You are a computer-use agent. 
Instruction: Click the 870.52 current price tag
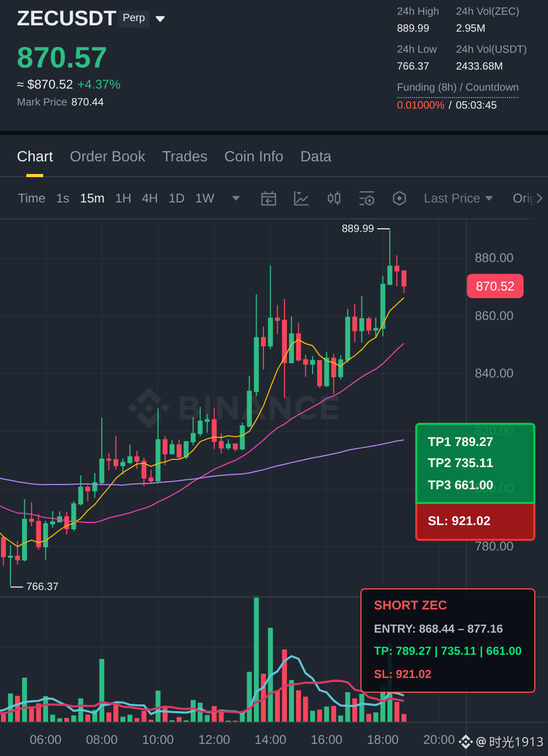click(495, 286)
